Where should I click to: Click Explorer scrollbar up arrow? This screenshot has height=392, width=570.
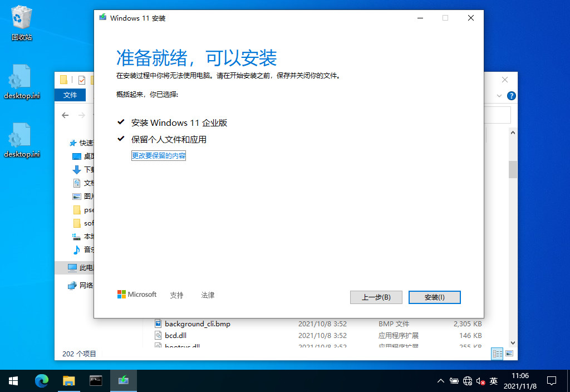click(x=513, y=133)
